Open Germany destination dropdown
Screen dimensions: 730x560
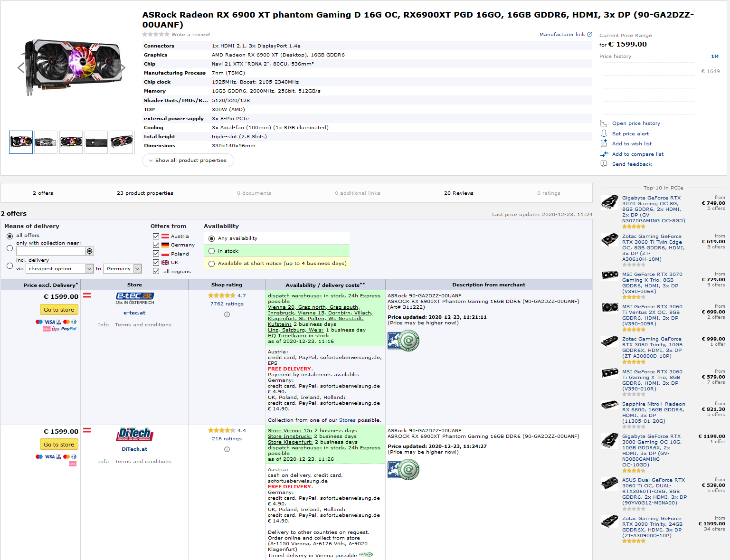pos(123,268)
